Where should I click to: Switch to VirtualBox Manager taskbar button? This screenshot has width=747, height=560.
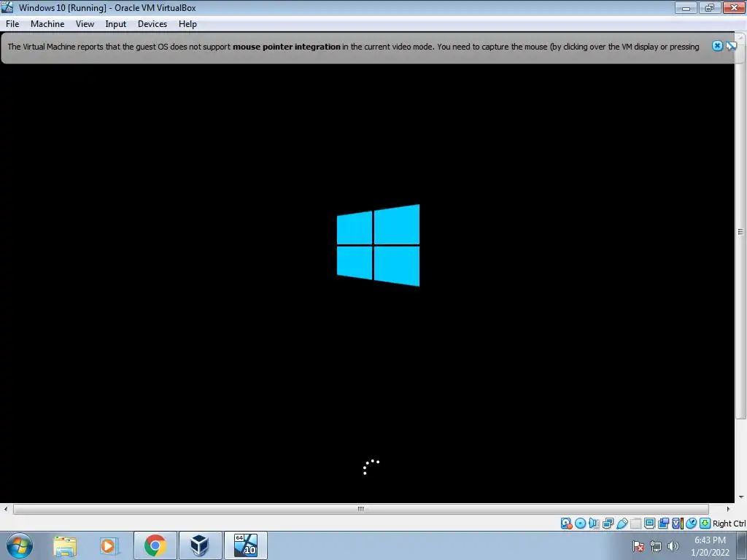200,545
